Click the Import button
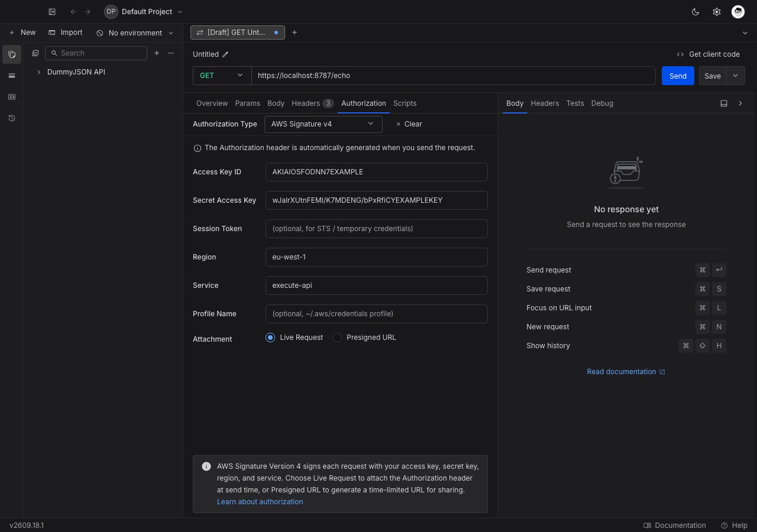Image resolution: width=757 pixels, height=532 pixels. 65,33
